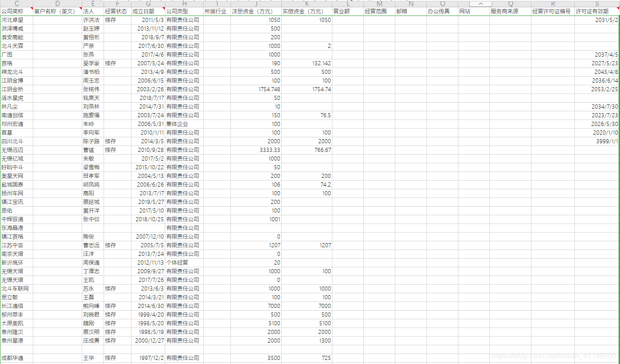Select the 北斗车联网 company cell
This screenshot has height=364, width=620.
pyautogui.click(x=16, y=288)
